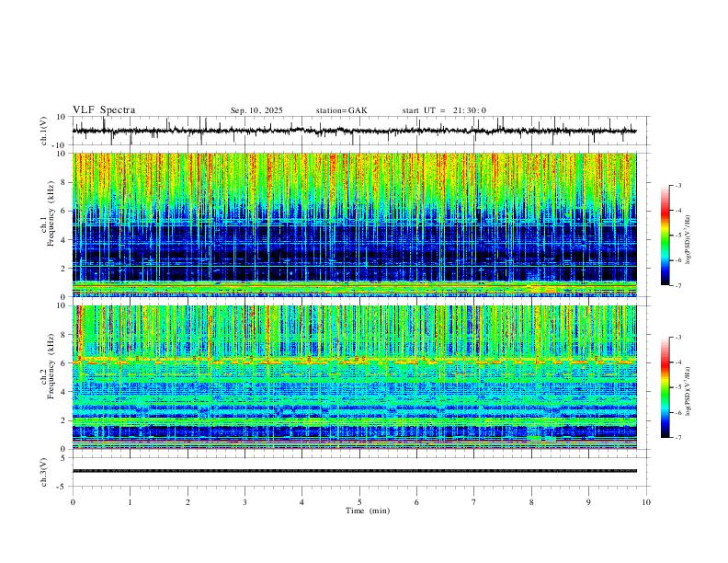The width and height of the screenshot is (728, 563).
Task: Click the "-3" label on upper color scale
Action: click(677, 185)
